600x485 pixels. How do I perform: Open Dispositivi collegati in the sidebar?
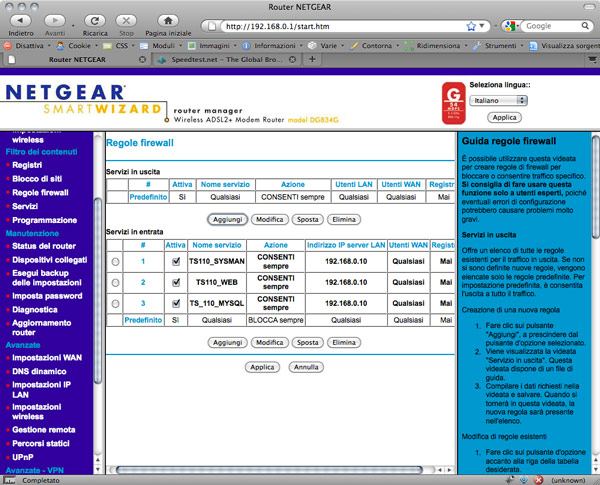click(x=50, y=260)
